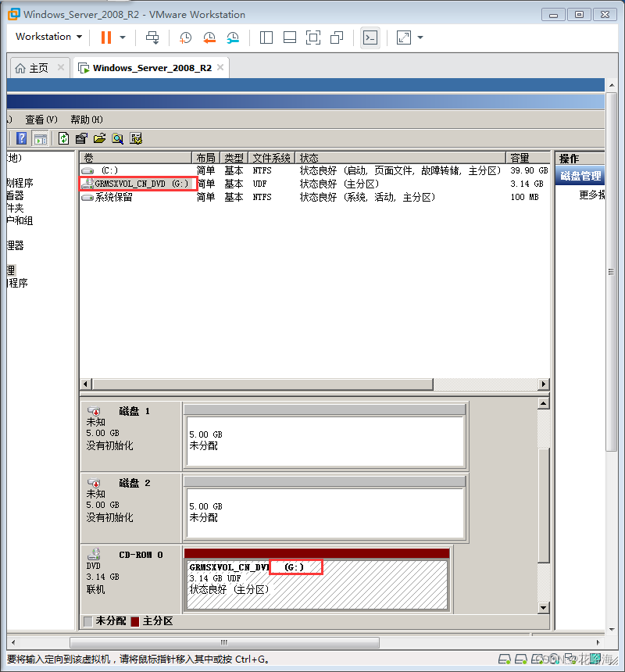Click the VMware Workstation title bar icon
This screenshot has height=672, width=625.
tap(14, 14)
